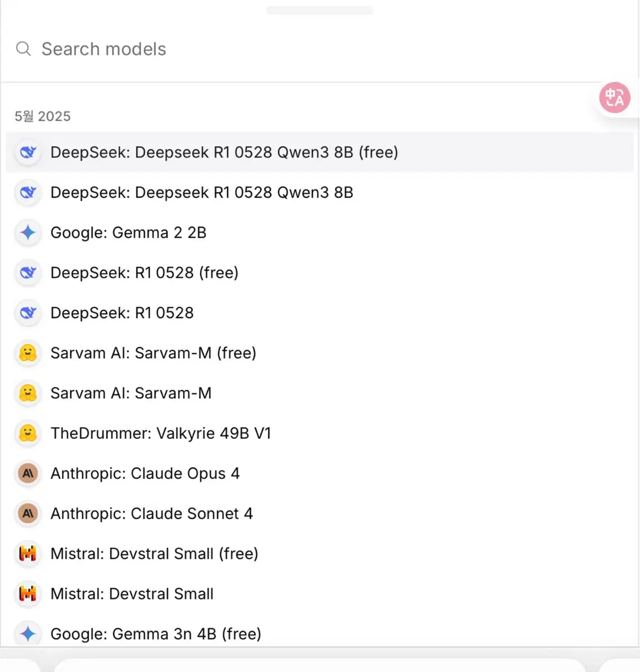The image size is (640, 672).
Task: Tap the sheet drag handle at top
Action: point(319,10)
